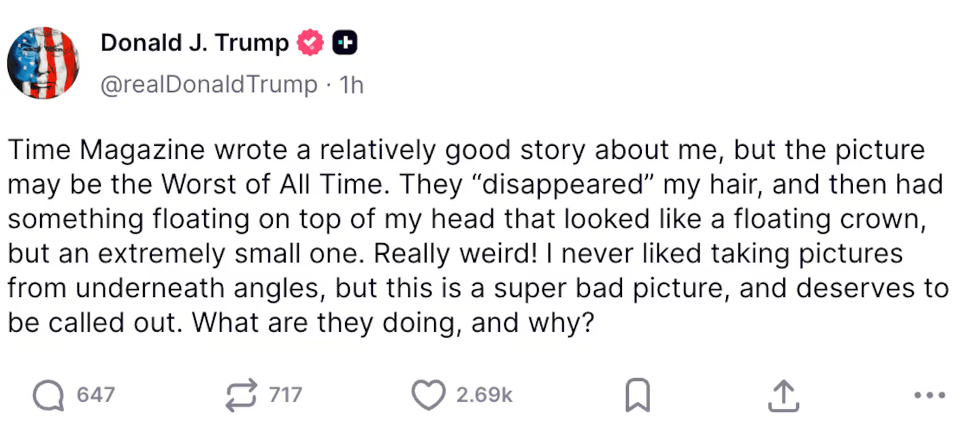
Task: Click the red verified checkmark badge
Action: (310, 44)
